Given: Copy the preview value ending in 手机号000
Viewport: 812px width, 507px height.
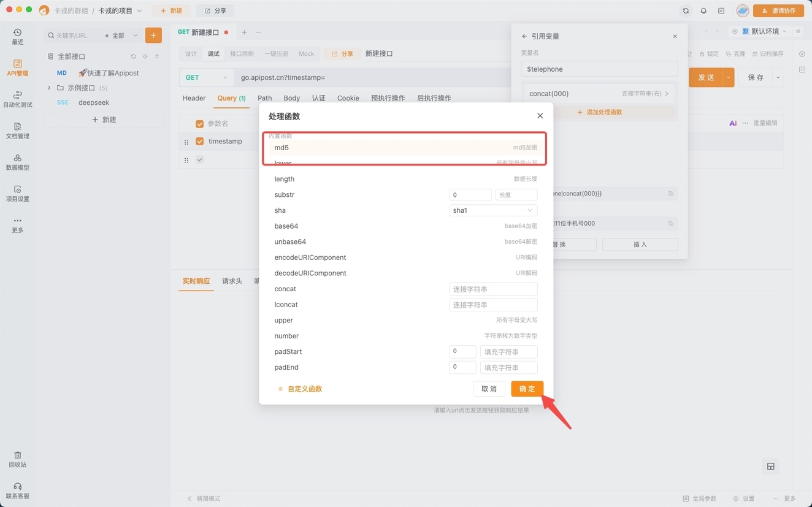Looking at the screenshot, I should tap(670, 224).
